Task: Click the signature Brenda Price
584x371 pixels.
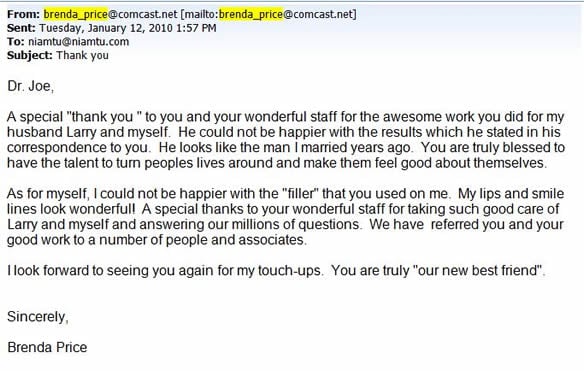Action: tap(47, 347)
